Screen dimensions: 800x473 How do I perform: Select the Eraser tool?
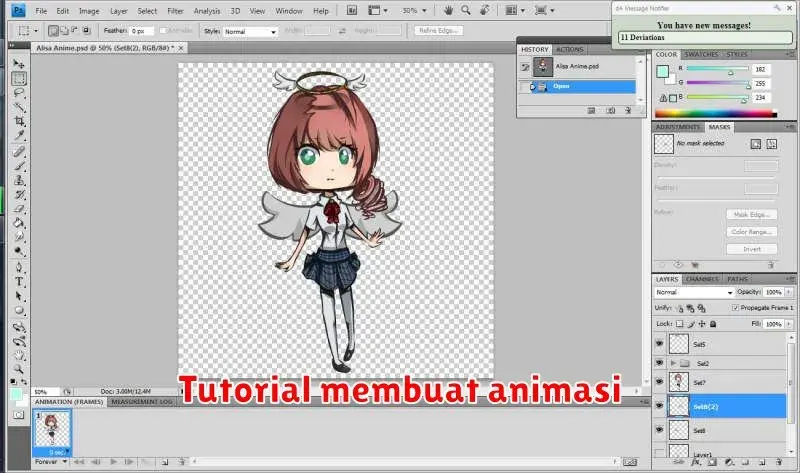point(19,209)
